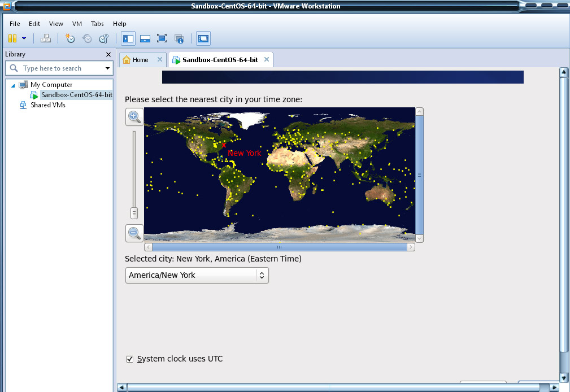This screenshot has width=570, height=392.
Task: Collapse the My Computer tree node
Action: pos(13,85)
